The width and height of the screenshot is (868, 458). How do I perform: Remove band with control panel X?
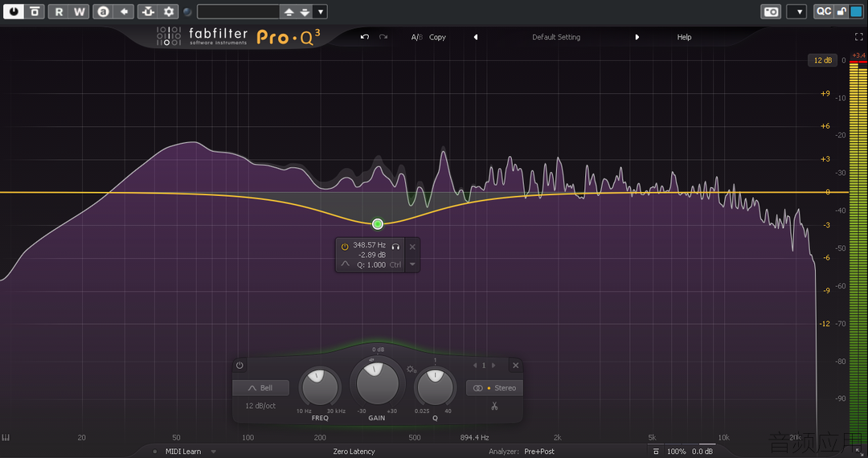tap(515, 366)
